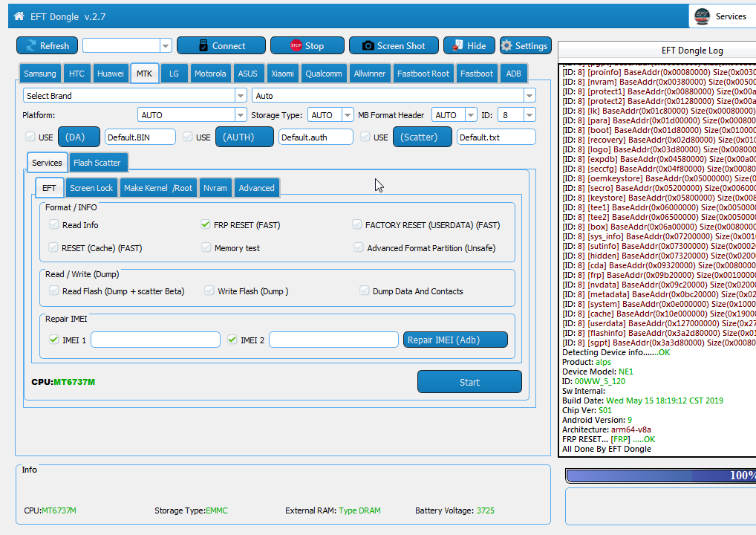Click the green CPU:MT6737M label above Info
The width and height of the screenshot is (756, 535).
click(x=63, y=382)
